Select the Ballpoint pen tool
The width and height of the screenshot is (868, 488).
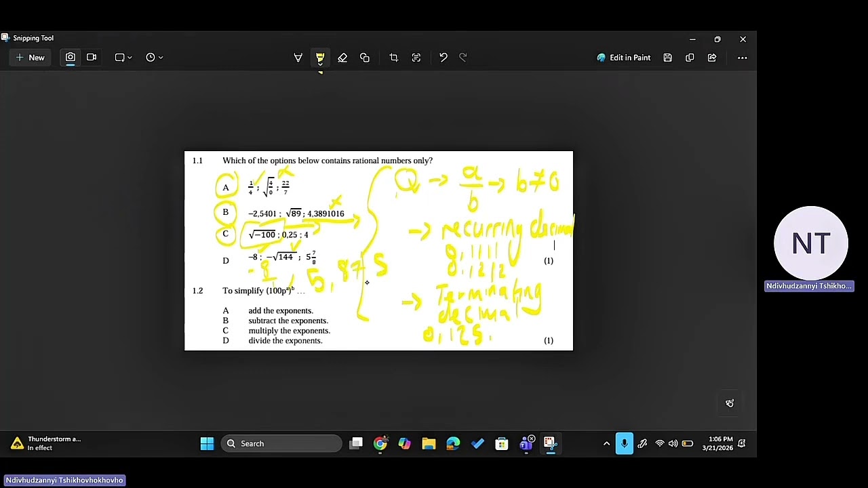[x=298, y=58]
